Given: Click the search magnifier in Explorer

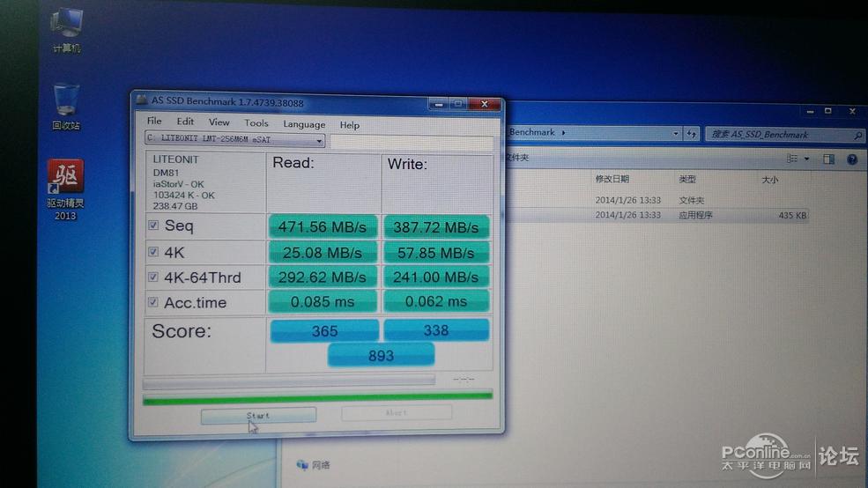Looking at the screenshot, I should click(857, 135).
